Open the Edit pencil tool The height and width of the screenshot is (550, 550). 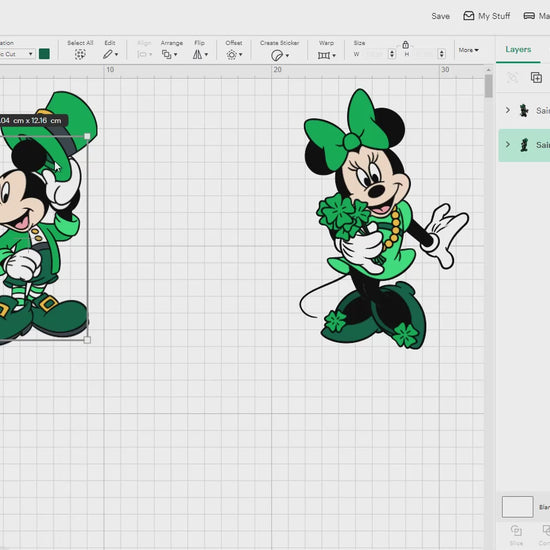[x=108, y=54]
